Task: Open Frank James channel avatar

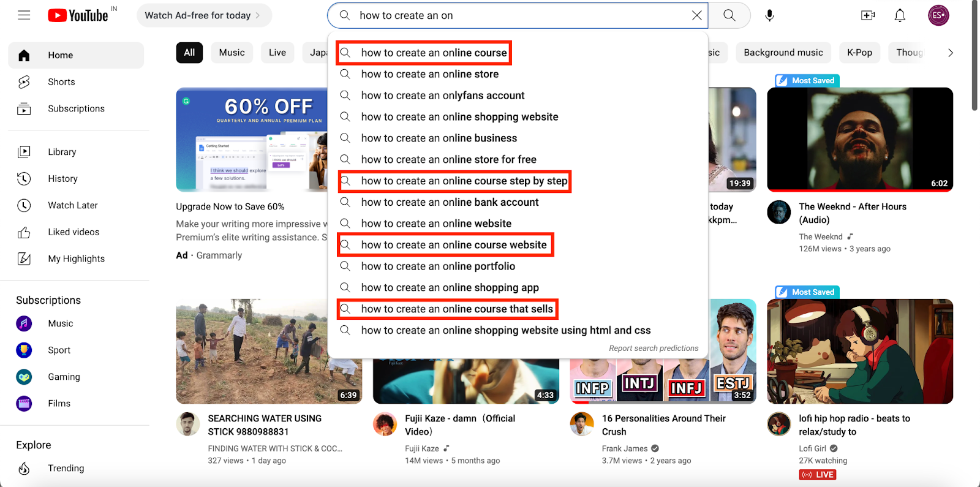Action: click(582, 424)
